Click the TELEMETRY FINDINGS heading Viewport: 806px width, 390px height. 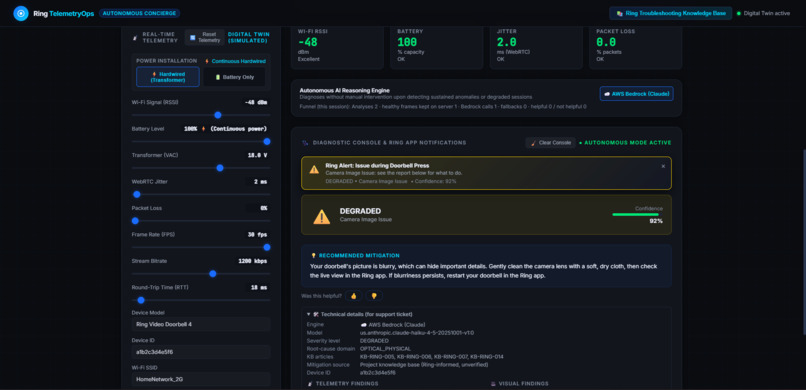tap(347, 383)
